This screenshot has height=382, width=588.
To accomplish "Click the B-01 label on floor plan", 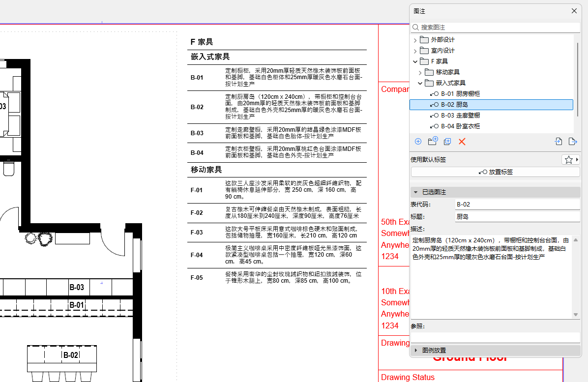I will 77,305.
